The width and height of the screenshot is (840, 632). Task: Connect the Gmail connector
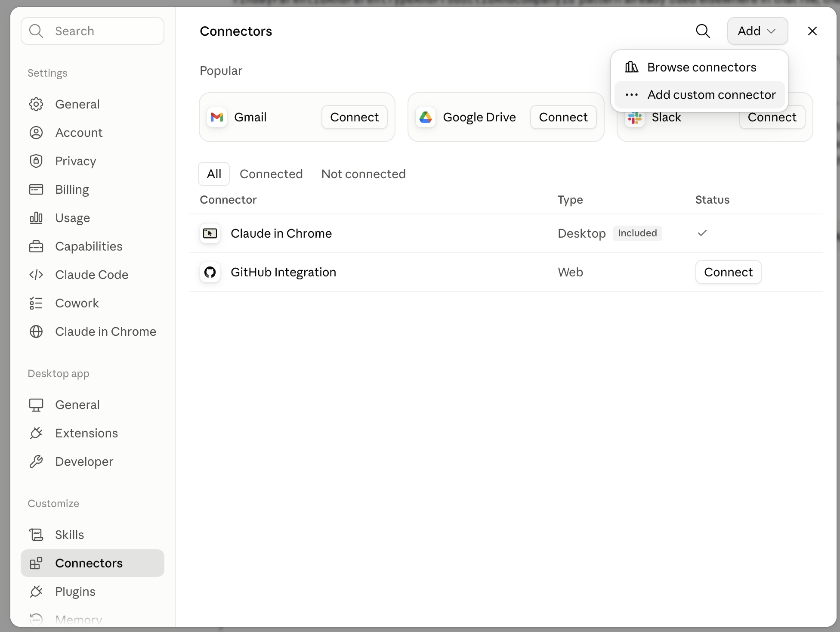(354, 117)
